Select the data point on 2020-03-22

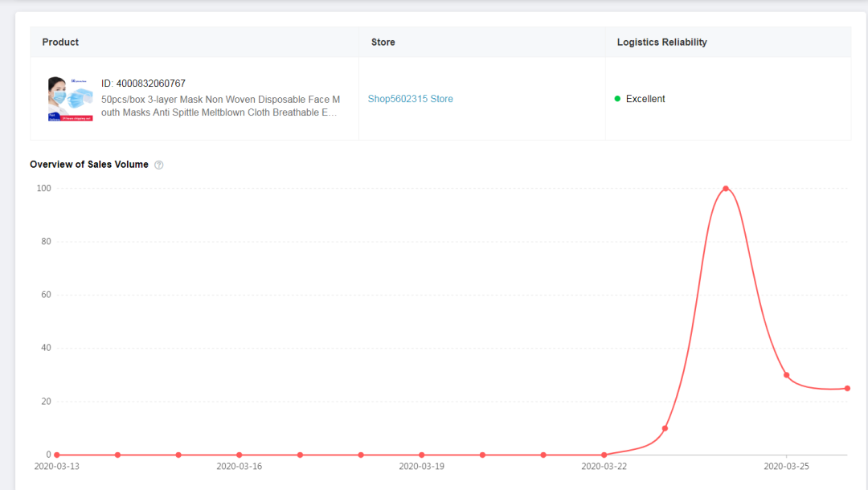coord(604,455)
